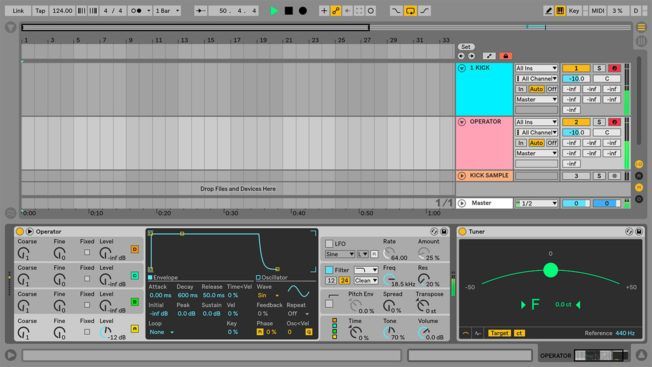Enable Key Map Mode
The image size is (652, 367).
point(574,11)
